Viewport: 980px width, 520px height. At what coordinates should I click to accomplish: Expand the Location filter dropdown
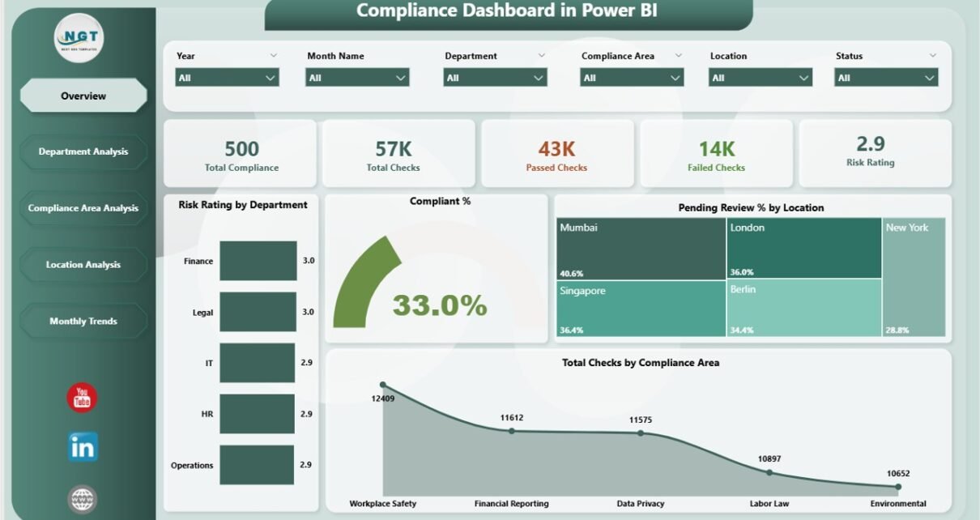coord(760,78)
